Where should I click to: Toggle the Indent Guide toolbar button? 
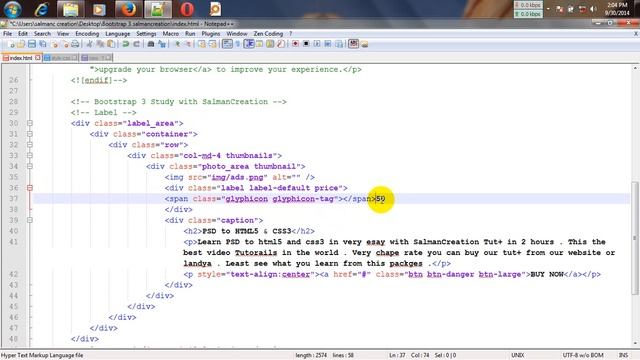[249, 44]
